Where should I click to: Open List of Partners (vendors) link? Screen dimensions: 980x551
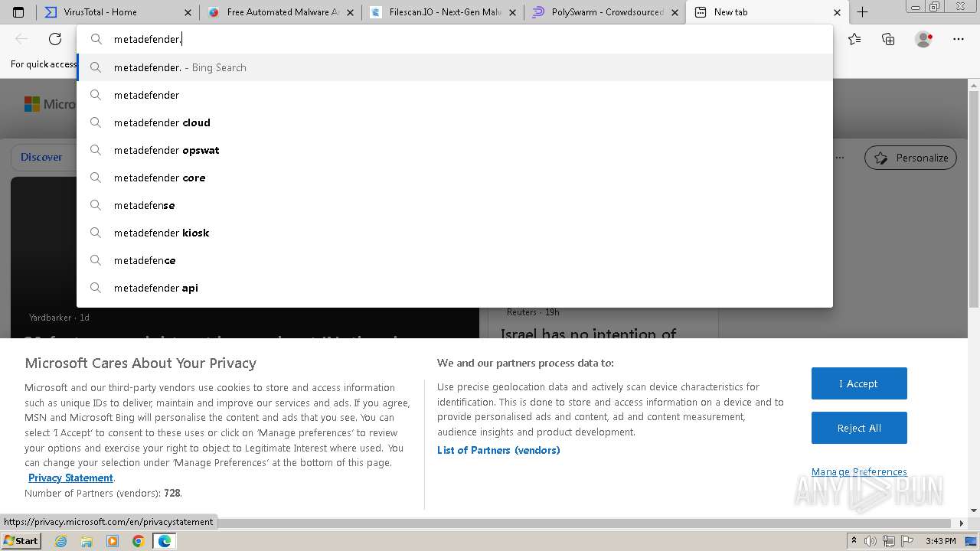coord(498,450)
